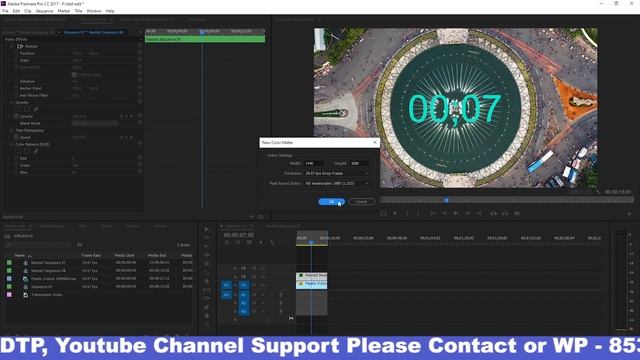Toggle V3 track output eye
Viewport: 640px width, 360px height.
262,268
